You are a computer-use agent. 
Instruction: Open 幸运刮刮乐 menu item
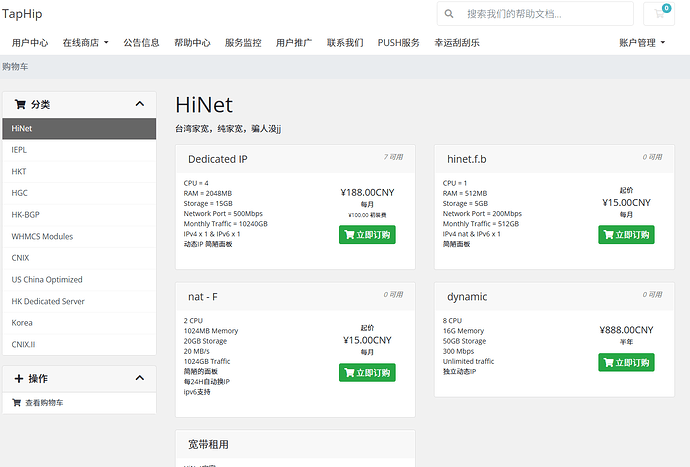point(457,43)
